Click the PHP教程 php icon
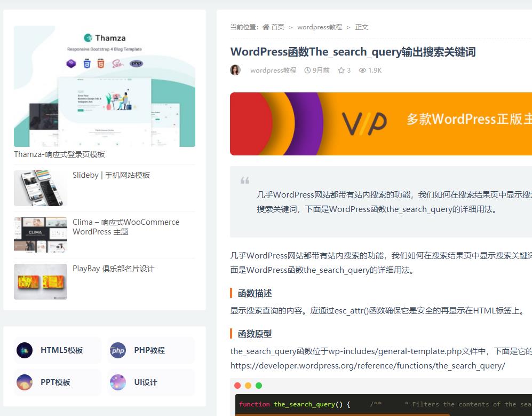 pyautogui.click(x=118, y=350)
